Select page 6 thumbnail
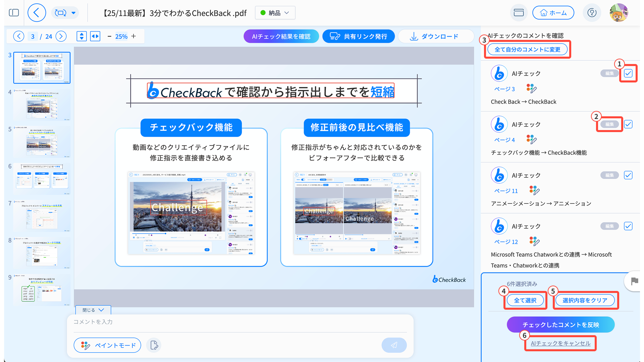Image resolution: width=644 pixels, height=362 pixels. 42,179
